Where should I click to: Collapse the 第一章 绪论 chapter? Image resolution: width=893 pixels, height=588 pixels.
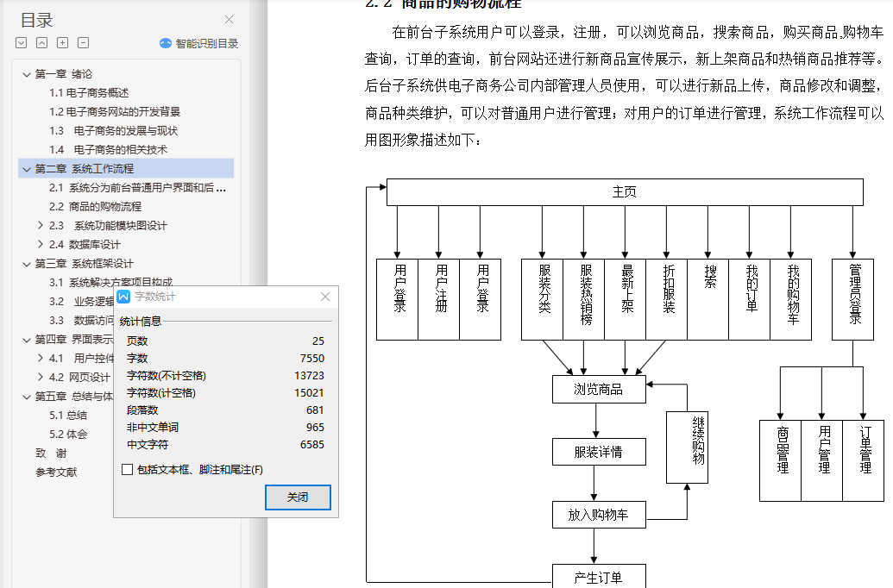point(26,74)
